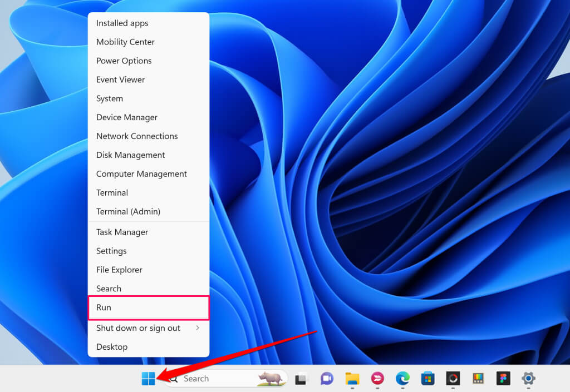Open Terminal (non-admin) entry
Viewport: 570px width, 392px height.
click(149, 193)
